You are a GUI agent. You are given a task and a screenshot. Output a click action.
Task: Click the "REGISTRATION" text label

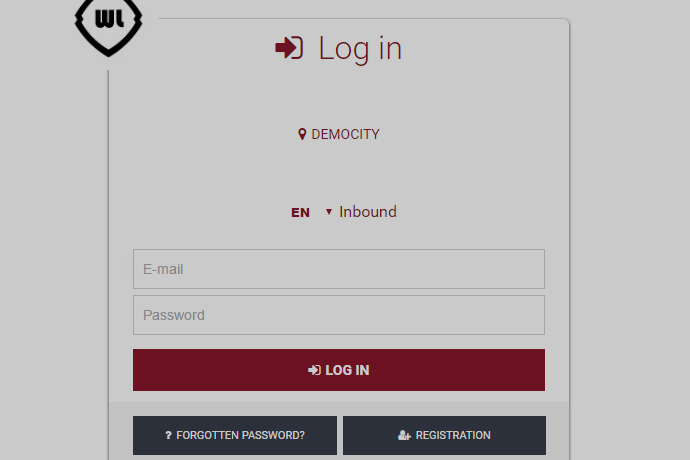pyautogui.click(x=453, y=436)
